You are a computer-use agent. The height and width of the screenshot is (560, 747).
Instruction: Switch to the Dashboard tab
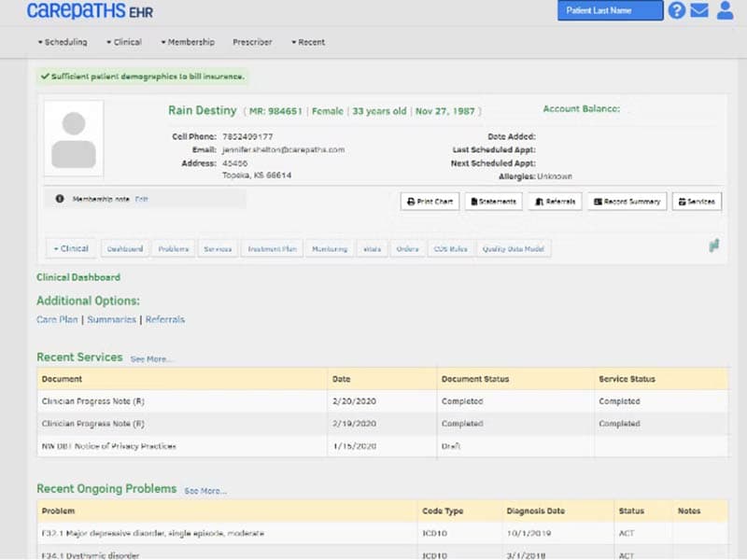[x=125, y=248]
